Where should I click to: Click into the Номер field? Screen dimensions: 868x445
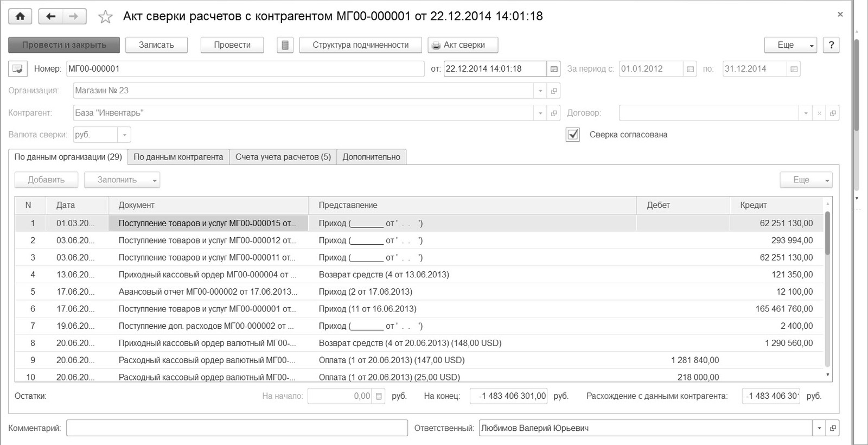(245, 69)
